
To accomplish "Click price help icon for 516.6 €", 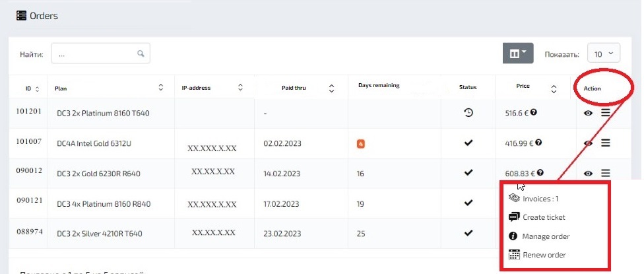I will point(534,112).
